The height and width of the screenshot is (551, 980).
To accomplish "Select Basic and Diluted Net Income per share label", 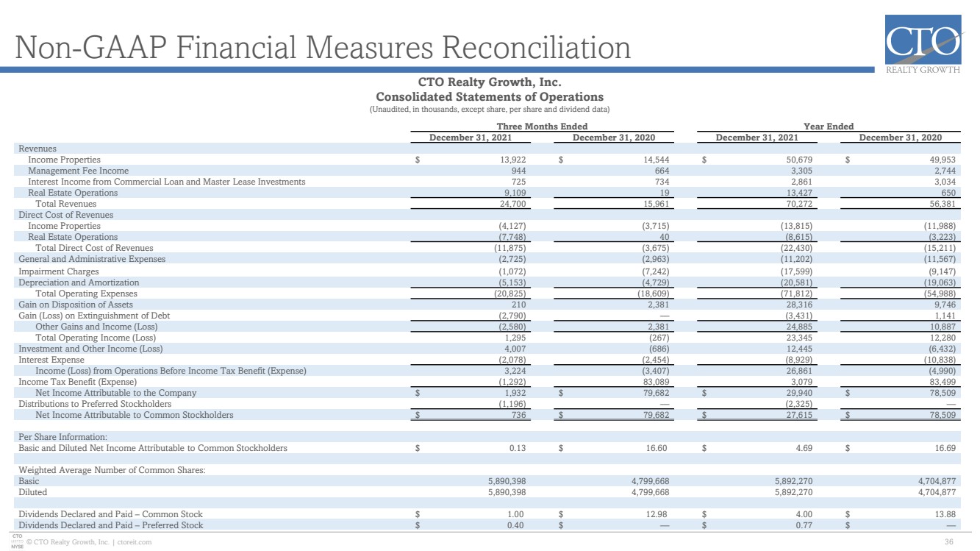I will coord(153,448).
